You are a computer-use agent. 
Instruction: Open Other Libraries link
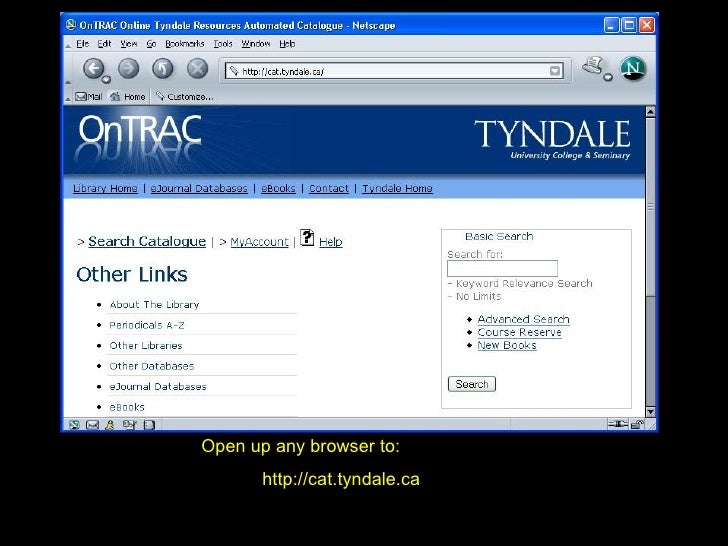coord(146,345)
